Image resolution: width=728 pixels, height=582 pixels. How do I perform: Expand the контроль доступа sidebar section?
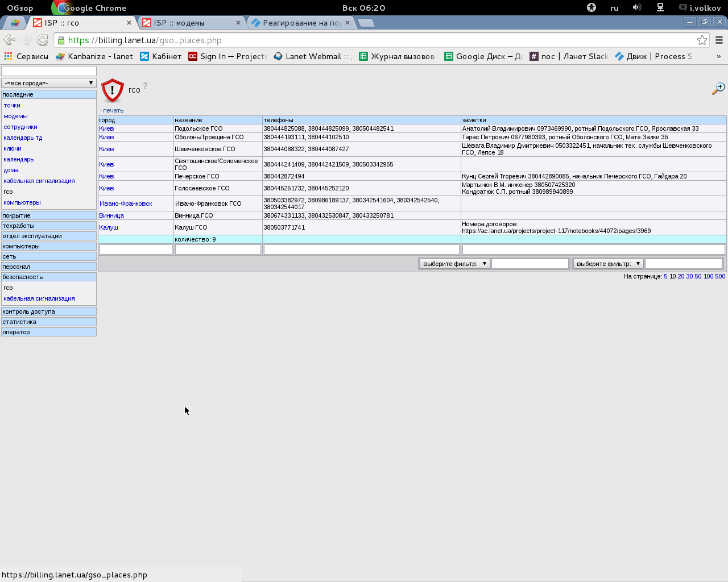click(x=49, y=311)
